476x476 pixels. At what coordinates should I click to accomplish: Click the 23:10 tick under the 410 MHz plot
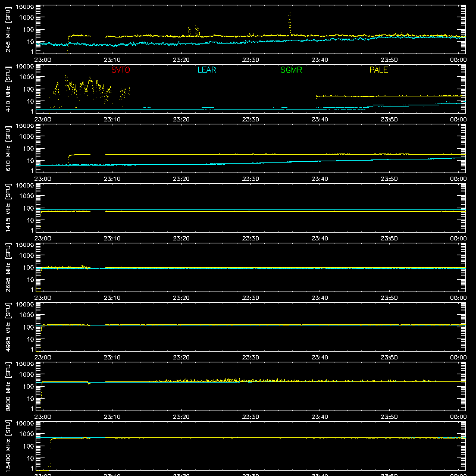tap(112, 120)
